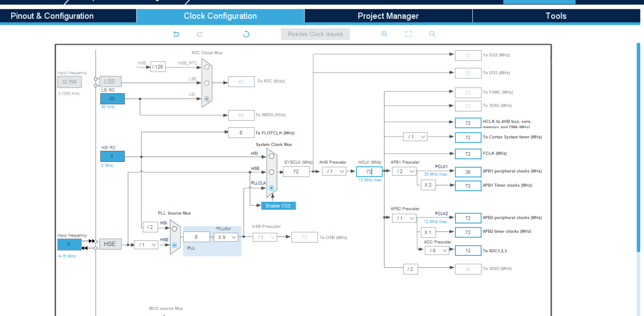Click the To I2S2 (MHz) value box

[468, 56]
